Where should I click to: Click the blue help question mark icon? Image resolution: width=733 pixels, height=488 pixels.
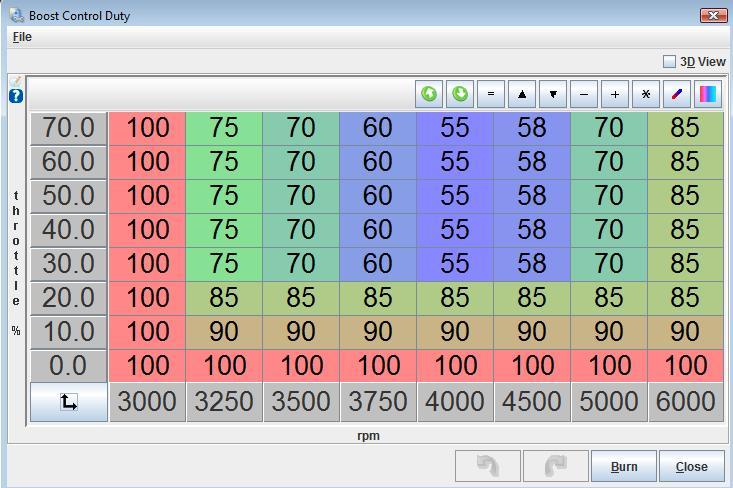[16, 96]
